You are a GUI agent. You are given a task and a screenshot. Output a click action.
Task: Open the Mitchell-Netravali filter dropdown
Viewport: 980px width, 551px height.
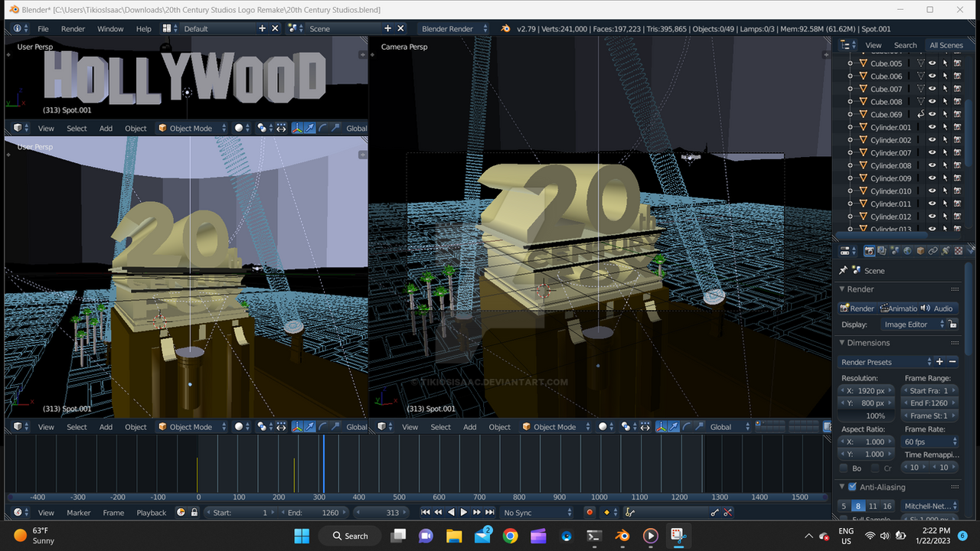929,506
